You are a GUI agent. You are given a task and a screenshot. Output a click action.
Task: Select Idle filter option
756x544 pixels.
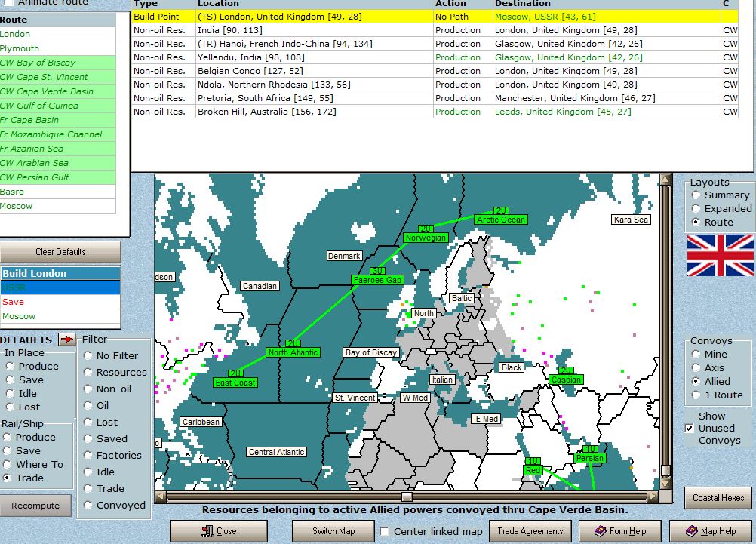88,472
